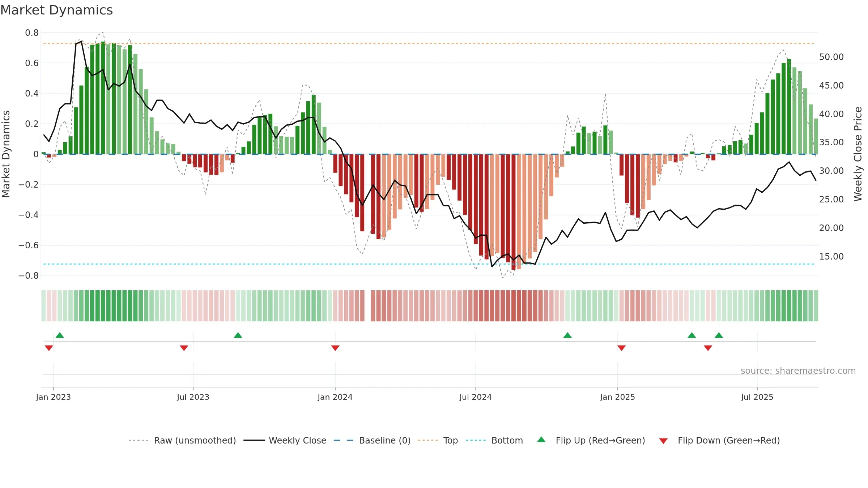
Task: Click the Jul 2023 x-axis label
Action: (193, 397)
